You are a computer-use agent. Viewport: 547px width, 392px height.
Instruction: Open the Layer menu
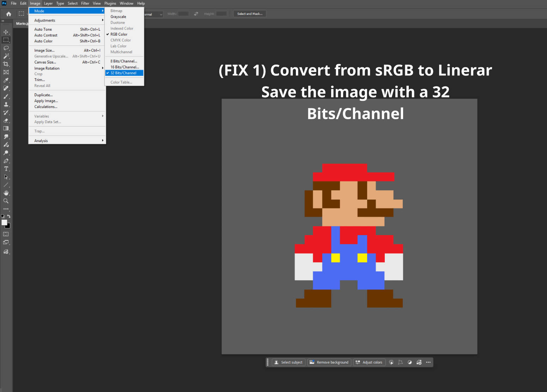point(48,4)
